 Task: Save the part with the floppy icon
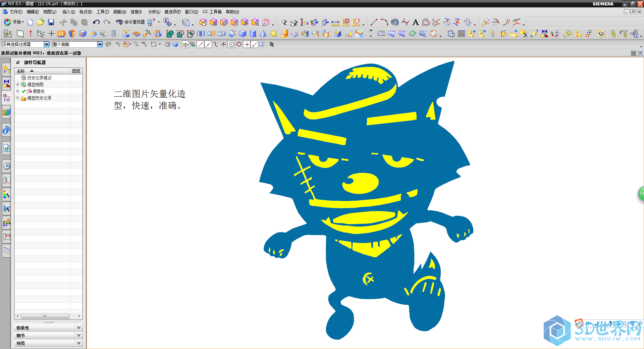[51, 22]
